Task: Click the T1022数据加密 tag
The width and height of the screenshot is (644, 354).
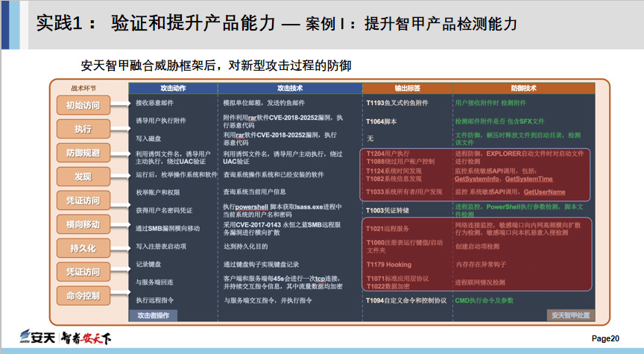Action: 388,286
